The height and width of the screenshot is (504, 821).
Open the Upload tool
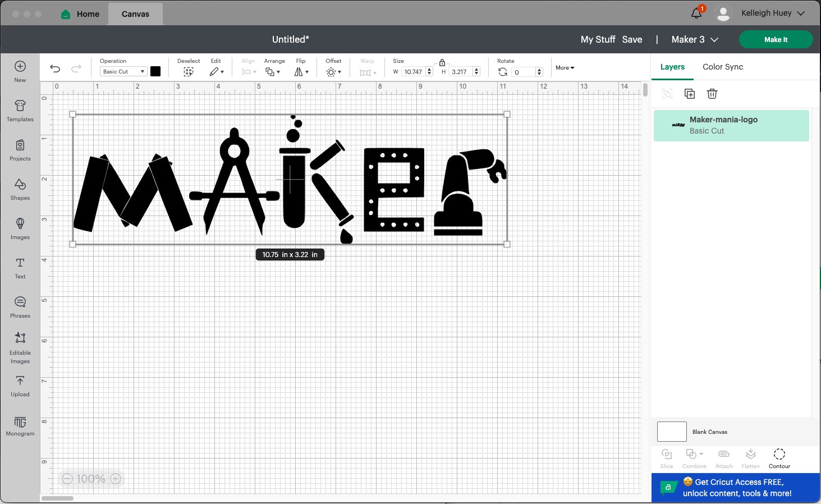[20, 386]
